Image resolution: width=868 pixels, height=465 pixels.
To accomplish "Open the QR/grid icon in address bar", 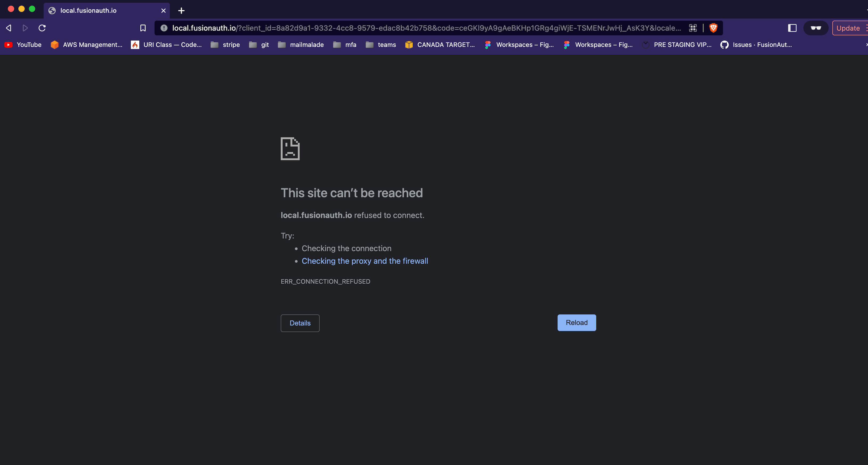I will coord(693,28).
